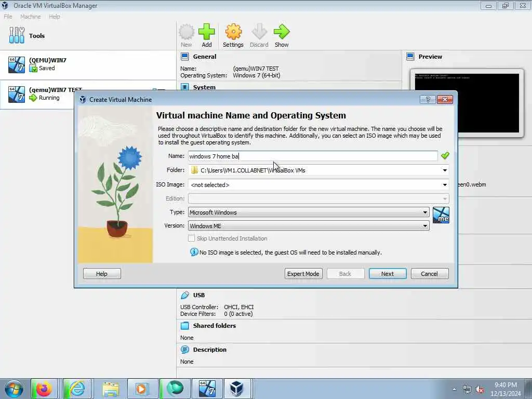Viewport: 532px width, 399px height.
Task: Open Settings gear in the toolbar
Action: point(233,32)
